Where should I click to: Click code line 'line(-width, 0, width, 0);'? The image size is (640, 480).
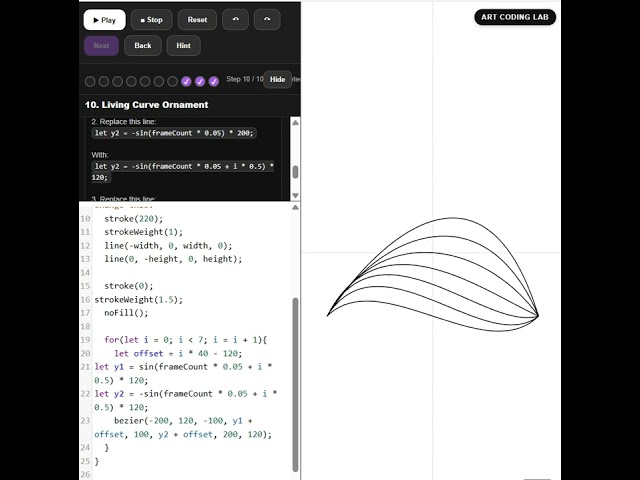[x=168, y=246]
